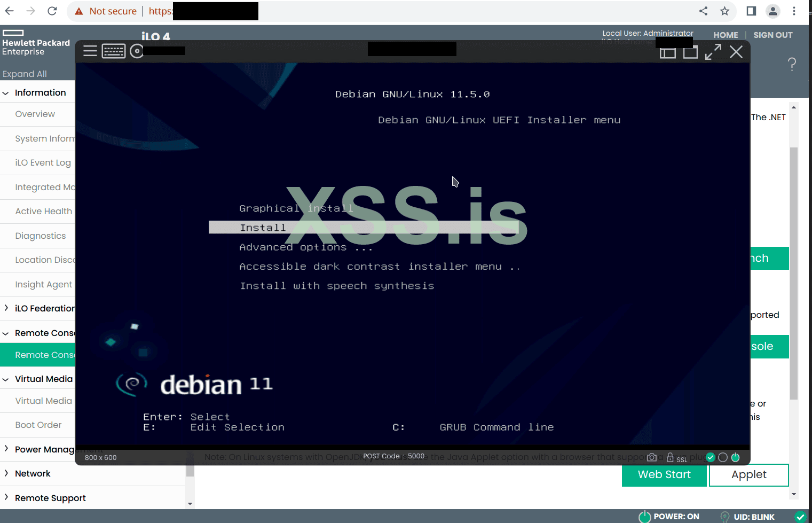Expand the iLO Federation section
This screenshot has height=523, width=812.
6,308
